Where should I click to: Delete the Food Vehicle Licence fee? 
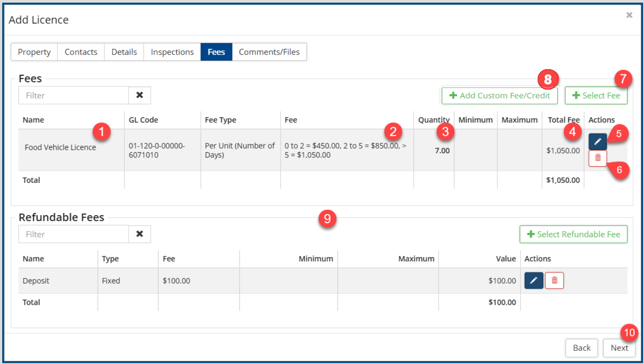(597, 158)
